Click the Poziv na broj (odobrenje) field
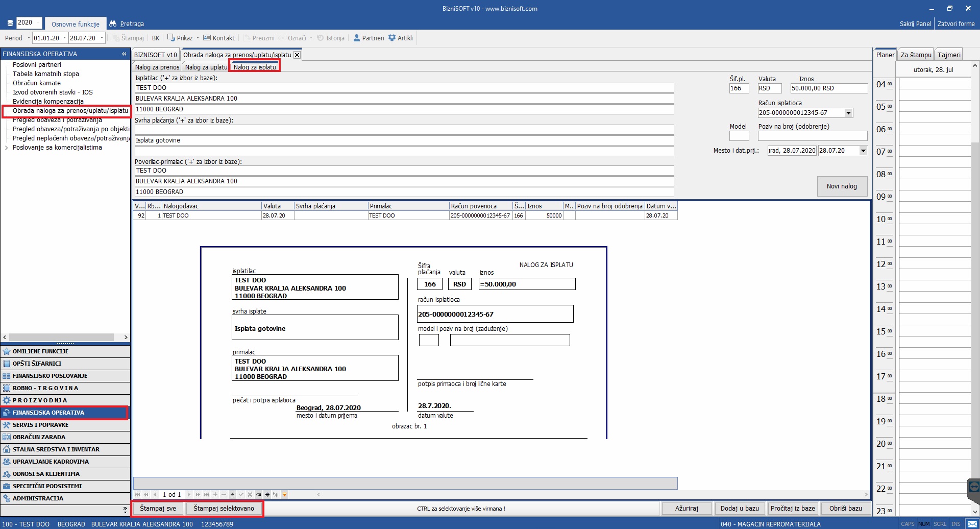The height and width of the screenshot is (529, 980). tap(813, 136)
